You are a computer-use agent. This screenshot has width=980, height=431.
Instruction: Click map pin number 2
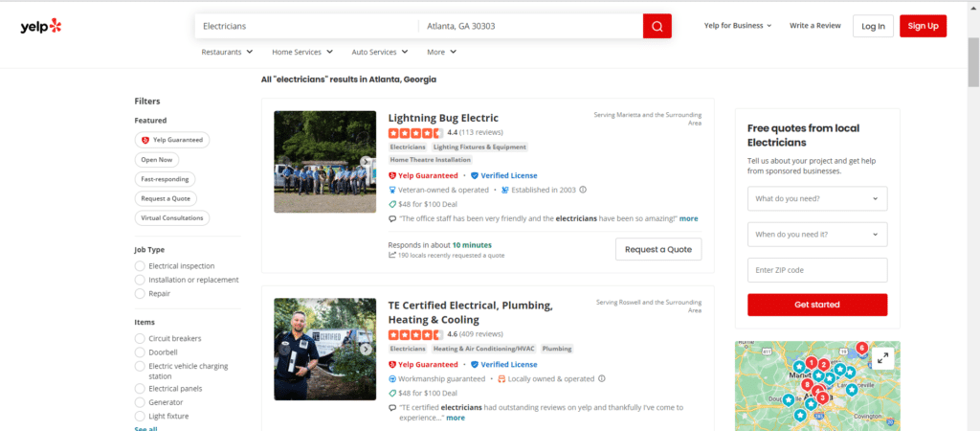coord(824,365)
